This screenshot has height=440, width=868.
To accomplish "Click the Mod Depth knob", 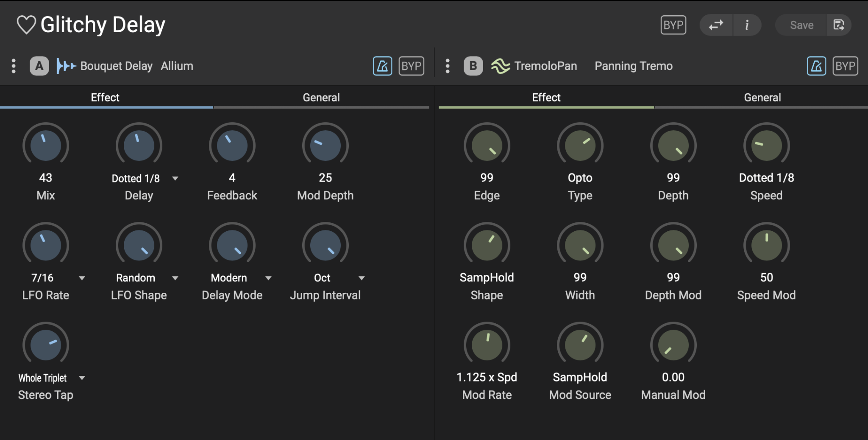I will click(325, 145).
